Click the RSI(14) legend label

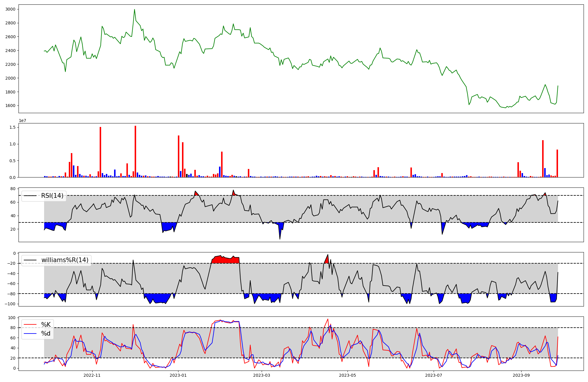pyautogui.click(x=52, y=196)
